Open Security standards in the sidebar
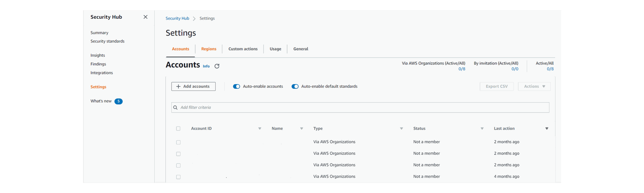The image size is (644, 193). point(107,41)
